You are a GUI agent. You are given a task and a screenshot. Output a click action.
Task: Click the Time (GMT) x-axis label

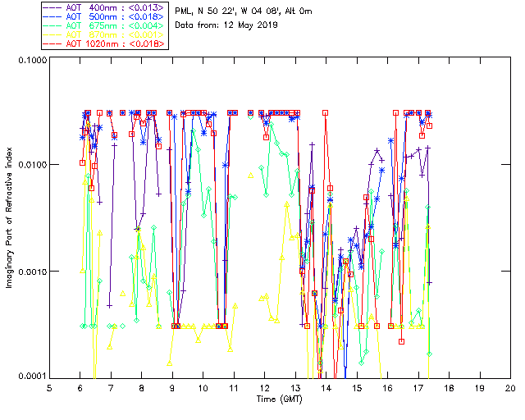pyautogui.click(x=279, y=399)
